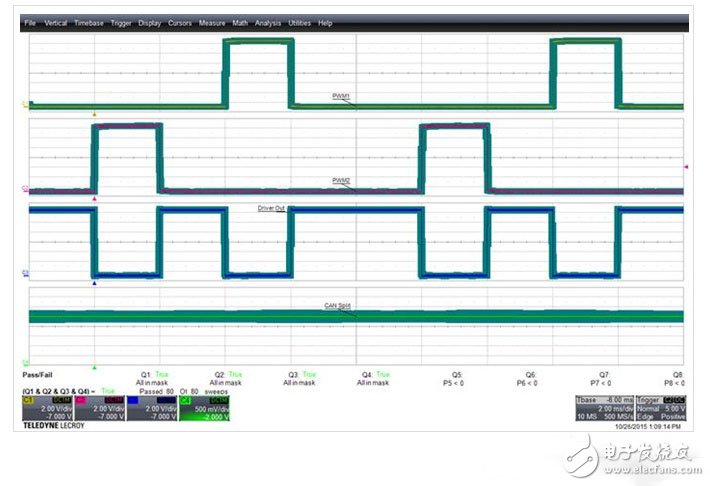Open the Vertical menu
Viewport: 710px width, 486px height.
click(55, 22)
